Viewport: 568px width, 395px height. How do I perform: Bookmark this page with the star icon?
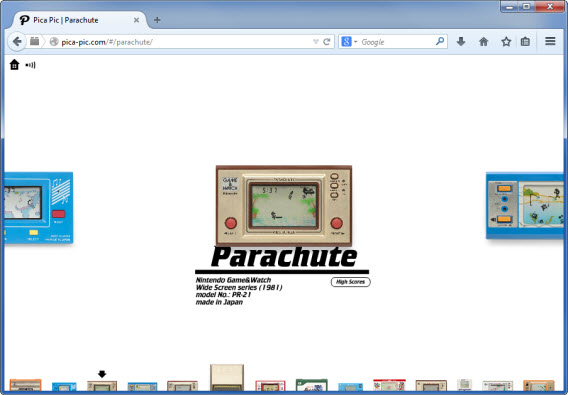506,42
